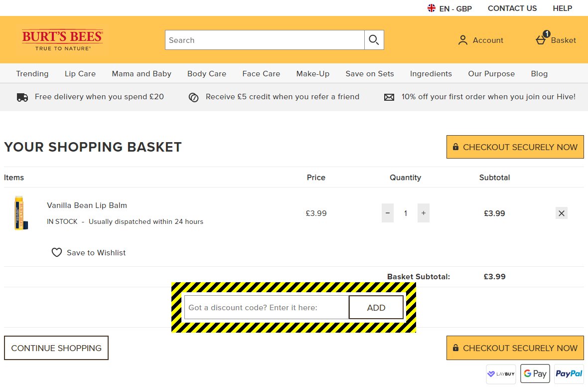Open the Save on Sets menu
The image size is (588, 389).
tap(370, 74)
